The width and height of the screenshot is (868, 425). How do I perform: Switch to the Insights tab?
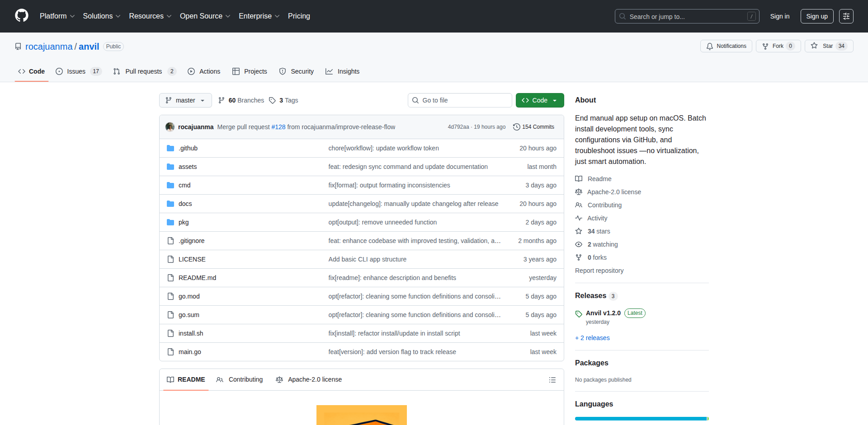click(343, 71)
